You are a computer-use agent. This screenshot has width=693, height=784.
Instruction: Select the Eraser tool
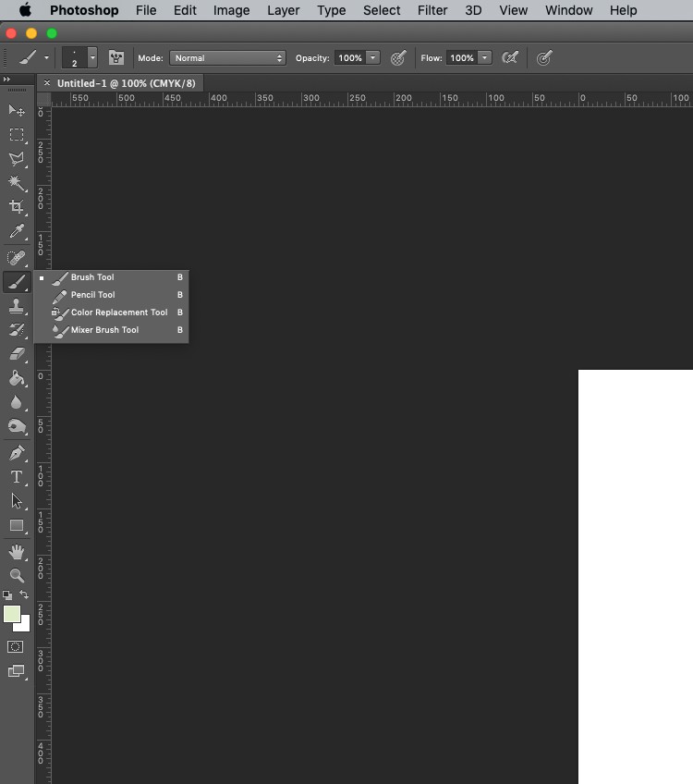(x=17, y=354)
